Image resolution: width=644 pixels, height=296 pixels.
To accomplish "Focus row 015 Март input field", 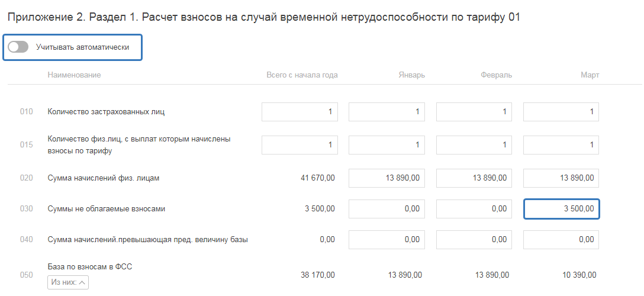I will 561,145.
